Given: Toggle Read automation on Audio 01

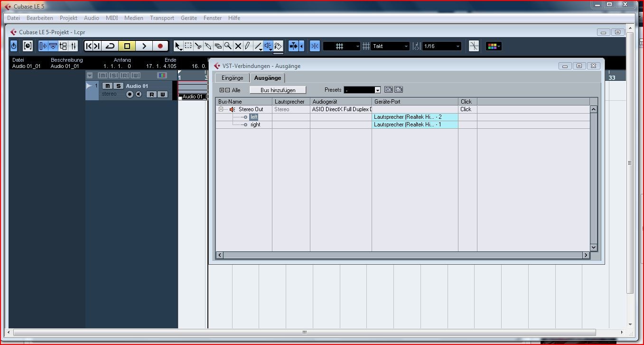Looking at the screenshot, I should (x=151, y=94).
